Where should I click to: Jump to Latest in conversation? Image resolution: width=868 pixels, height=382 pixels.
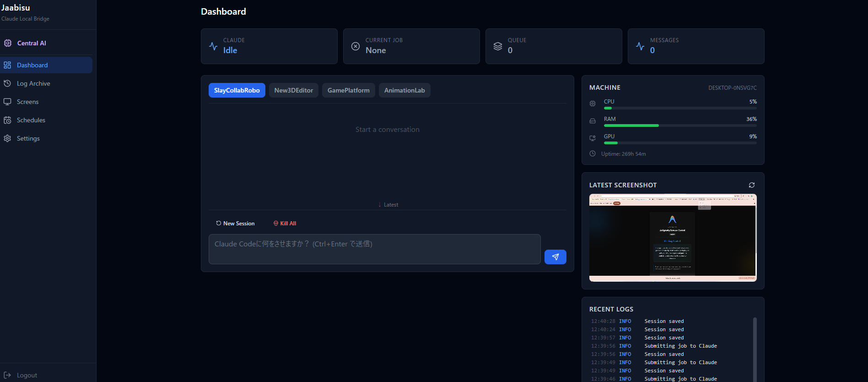click(388, 205)
